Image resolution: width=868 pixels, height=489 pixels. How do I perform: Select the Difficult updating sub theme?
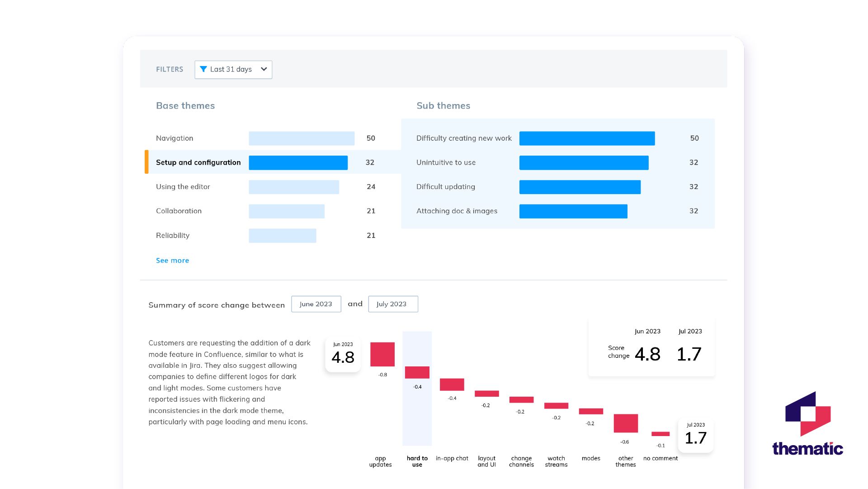tap(445, 187)
